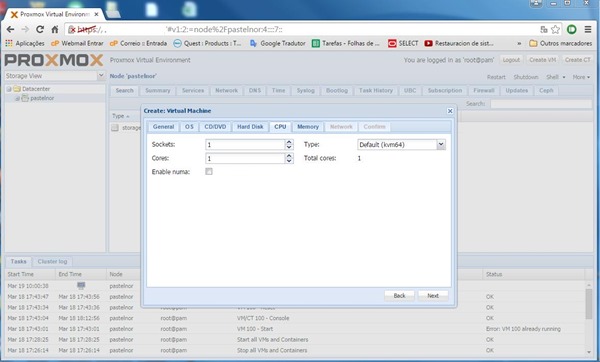
Task: Close the Create Virtual Machine dialog
Action: click(x=450, y=111)
